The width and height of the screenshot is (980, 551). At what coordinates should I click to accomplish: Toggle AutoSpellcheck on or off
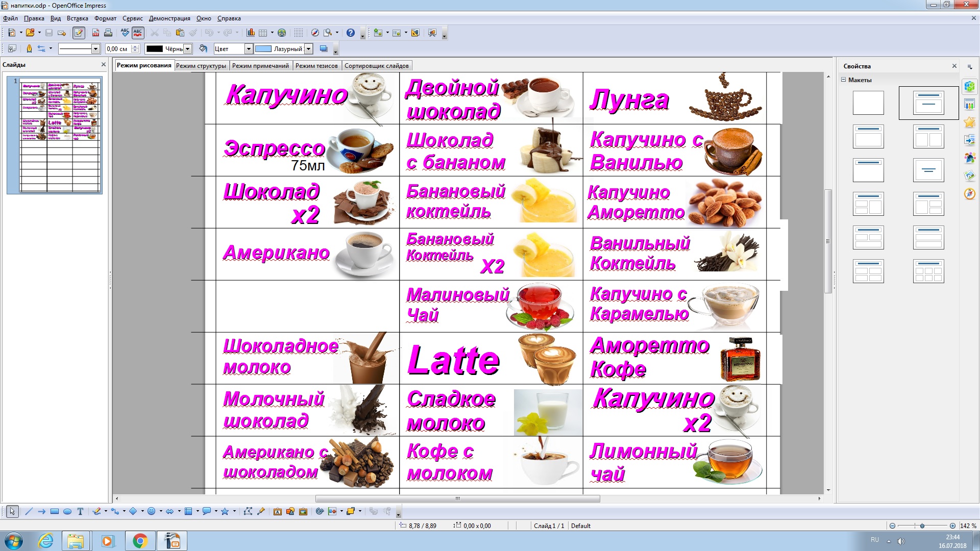point(138,32)
